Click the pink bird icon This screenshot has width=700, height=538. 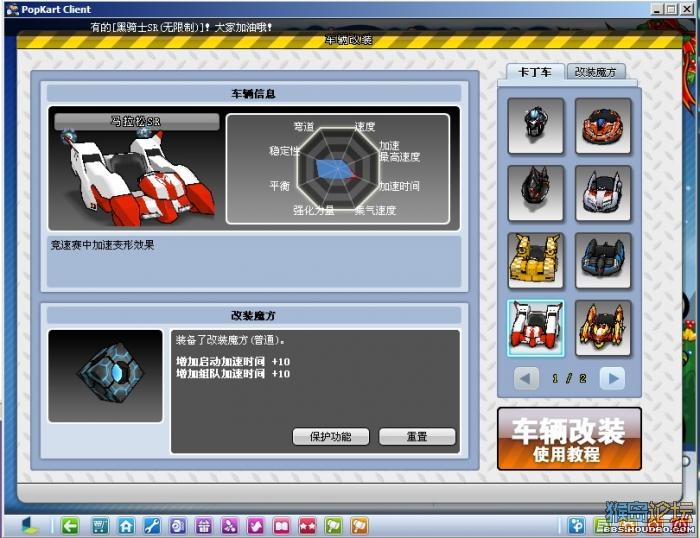255,526
